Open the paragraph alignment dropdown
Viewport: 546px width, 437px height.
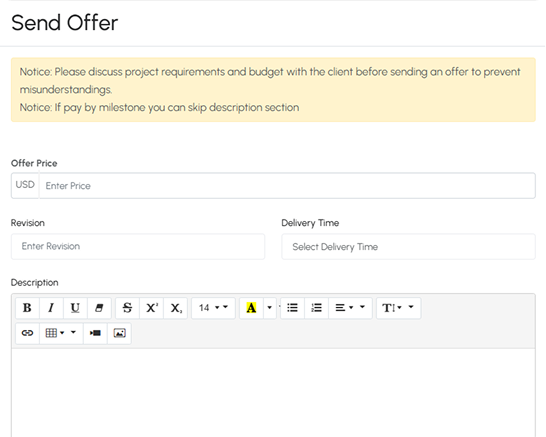(x=350, y=308)
